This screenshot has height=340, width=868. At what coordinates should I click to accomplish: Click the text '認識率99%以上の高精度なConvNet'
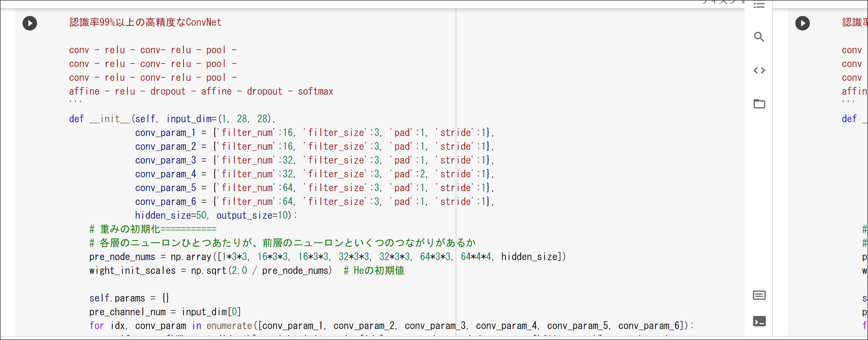(145, 22)
